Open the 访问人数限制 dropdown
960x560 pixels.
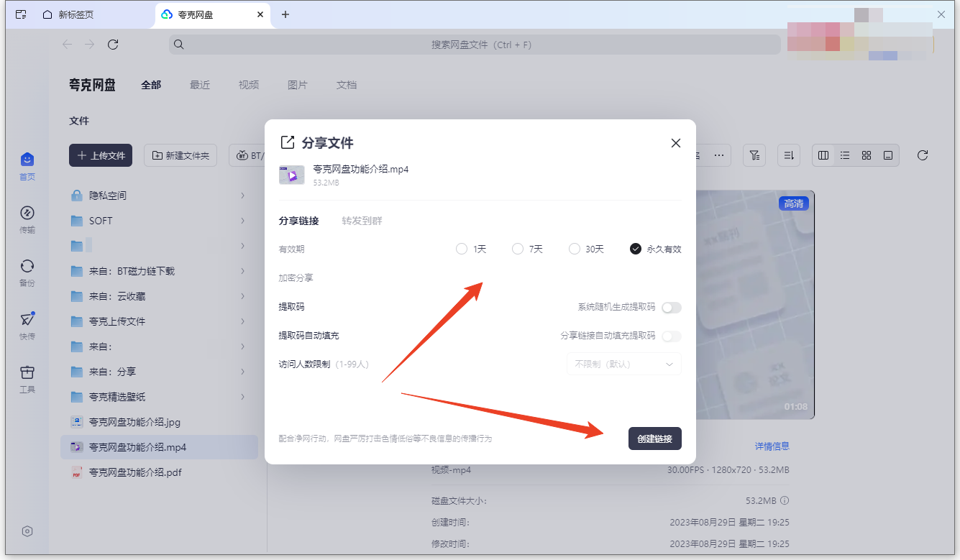(x=623, y=364)
